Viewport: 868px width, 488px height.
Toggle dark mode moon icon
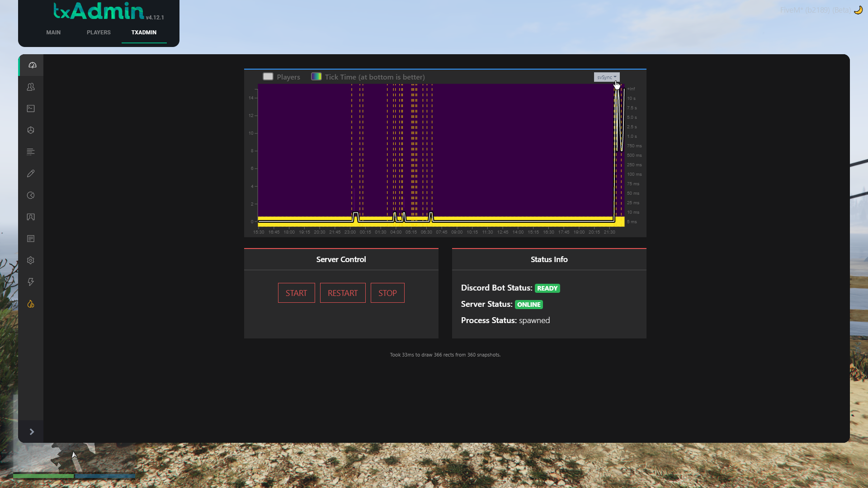[x=858, y=10]
